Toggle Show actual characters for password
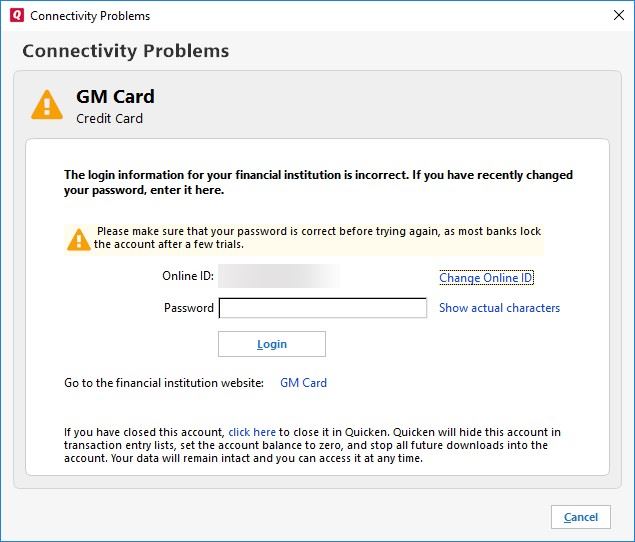 499,308
